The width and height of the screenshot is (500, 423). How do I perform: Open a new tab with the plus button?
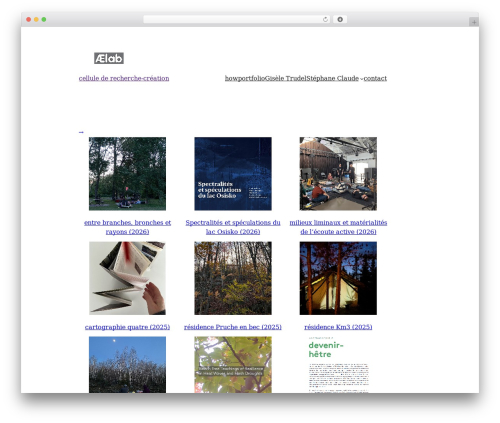[x=474, y=22]
